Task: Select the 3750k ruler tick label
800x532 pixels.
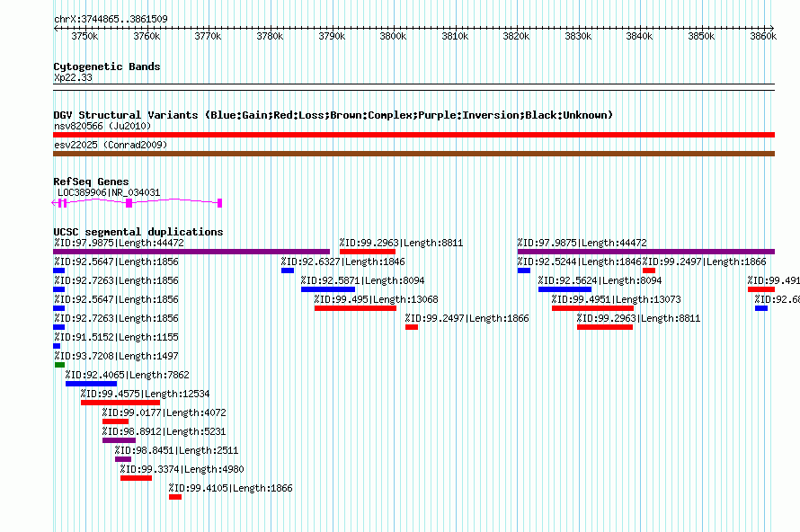Action: (84, 36)
